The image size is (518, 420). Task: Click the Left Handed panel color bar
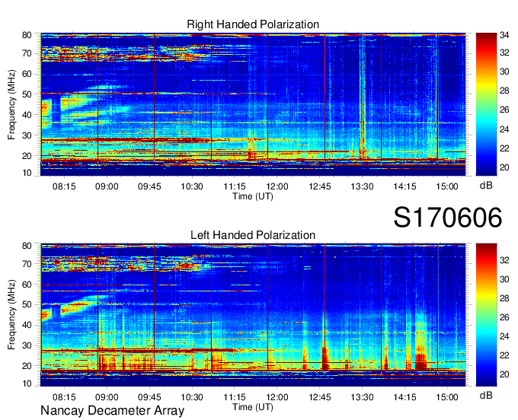(486, 315)
